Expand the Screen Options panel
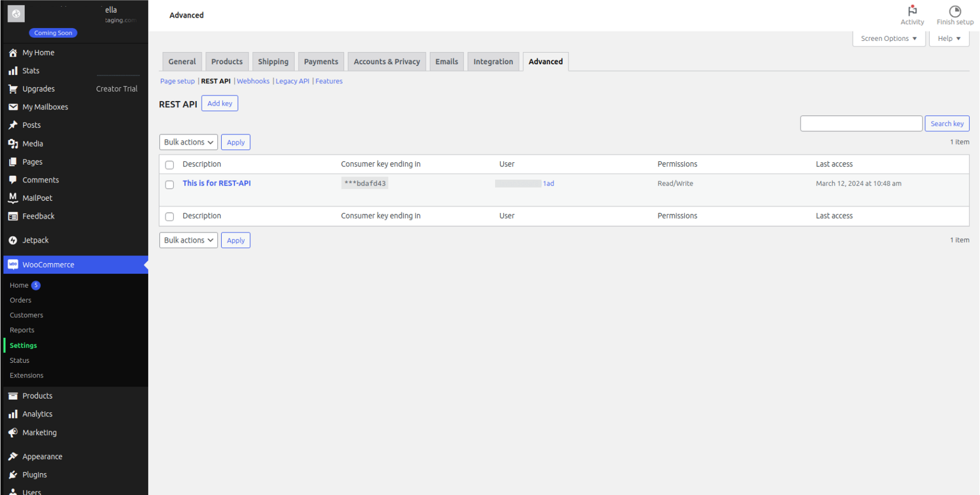Image resolution: width=980 pixels, height=495 pixels. pos(888,39)
